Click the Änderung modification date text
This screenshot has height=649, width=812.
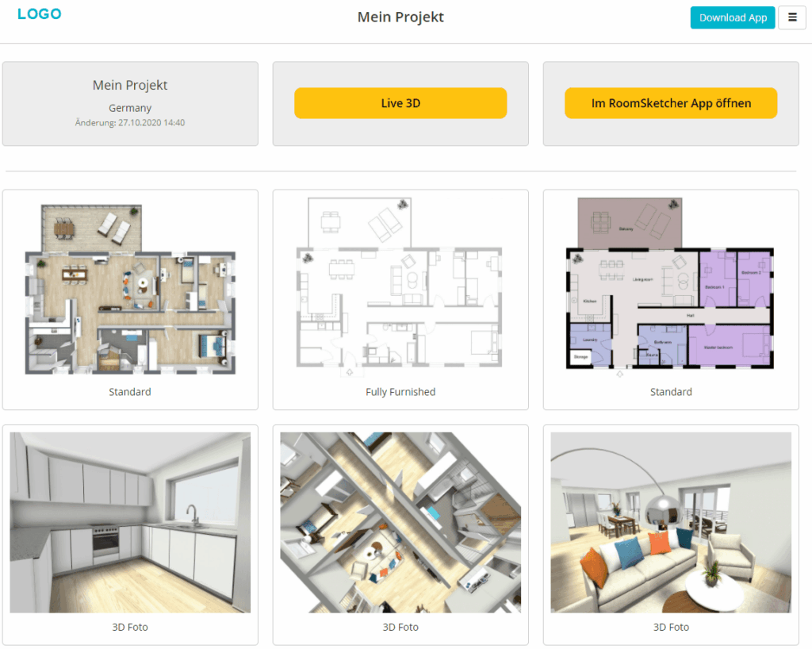tap(130, 123)
